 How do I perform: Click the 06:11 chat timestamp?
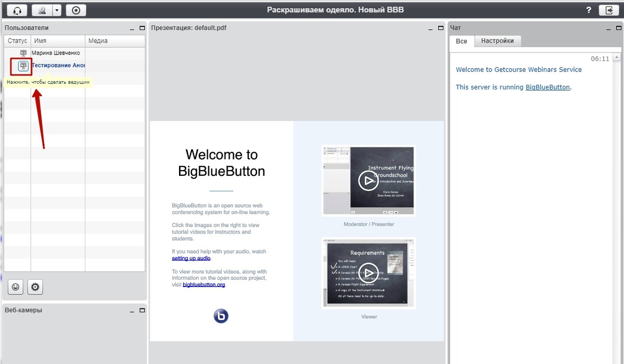(600, 59)
